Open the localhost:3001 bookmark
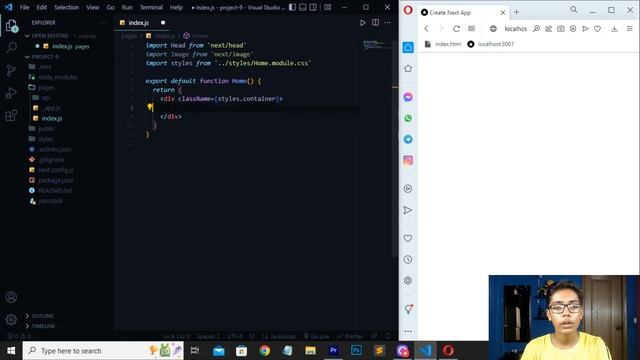Screen dimensions: 640x360 491,44
